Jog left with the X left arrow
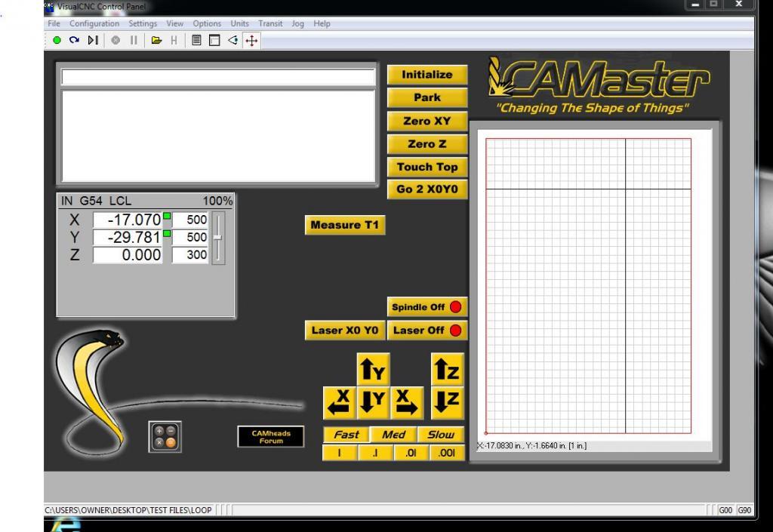This screenshot has width=773, height=532. [337, 401]
